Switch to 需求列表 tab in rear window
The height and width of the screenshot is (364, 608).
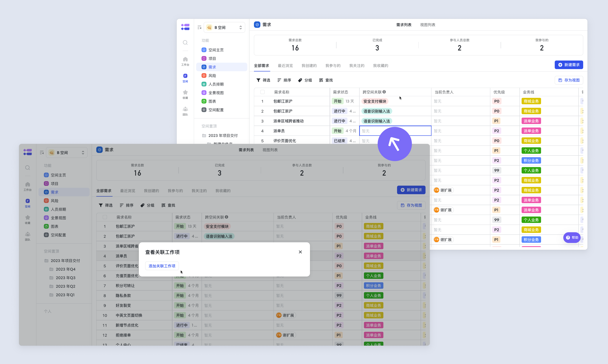coord(404,25)
